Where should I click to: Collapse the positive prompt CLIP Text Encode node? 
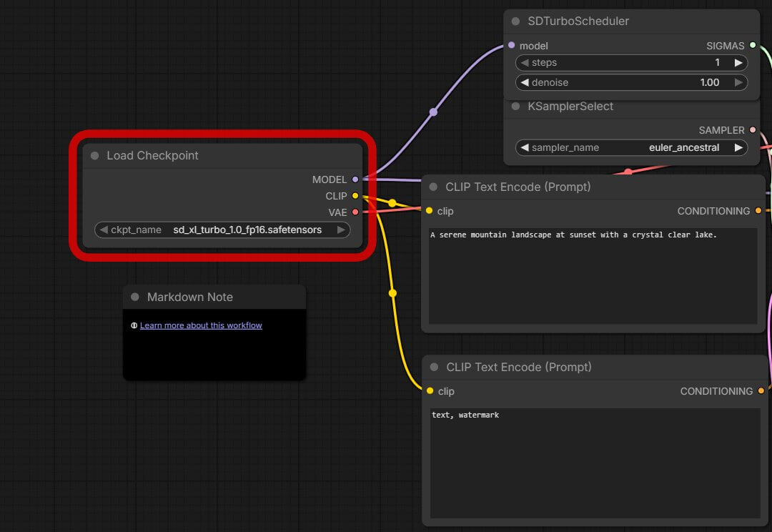point(433,187)
